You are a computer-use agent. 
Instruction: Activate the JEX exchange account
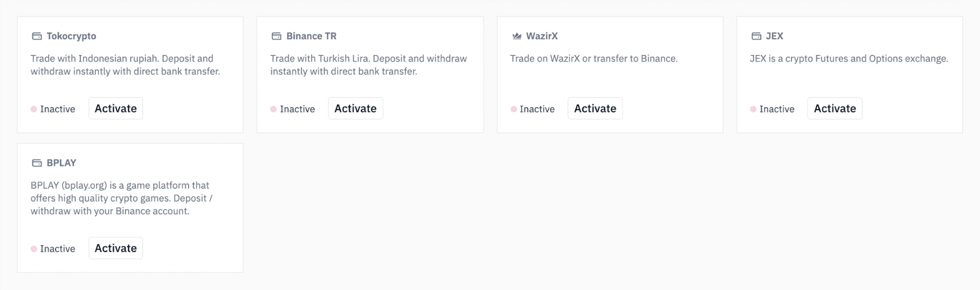[x=834, y=108]
